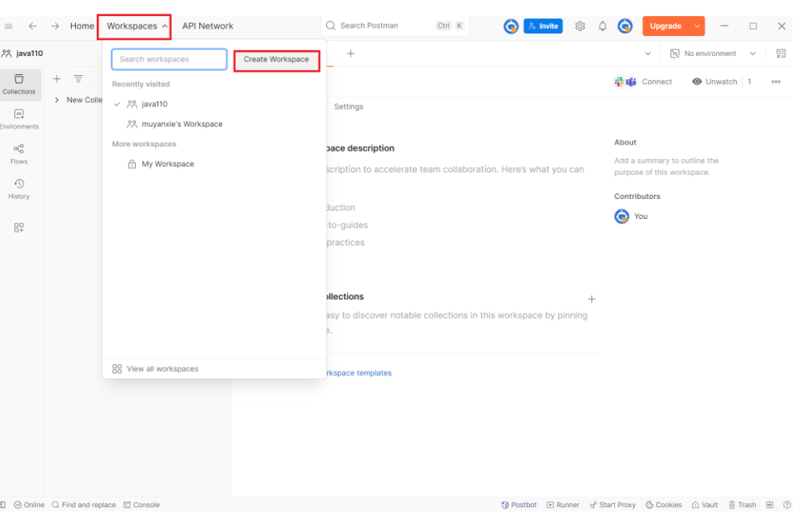Click Start Proxy
This screenshot has width=812, height=512.
(613, 505)
